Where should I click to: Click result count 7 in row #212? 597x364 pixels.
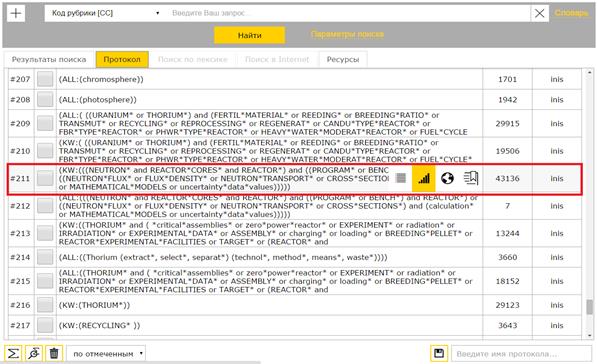tap(507, 206)
